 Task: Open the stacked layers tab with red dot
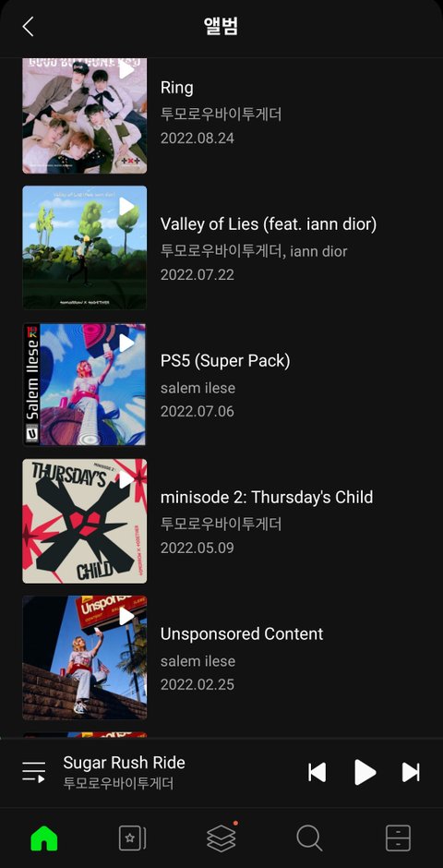click(221, 838)
